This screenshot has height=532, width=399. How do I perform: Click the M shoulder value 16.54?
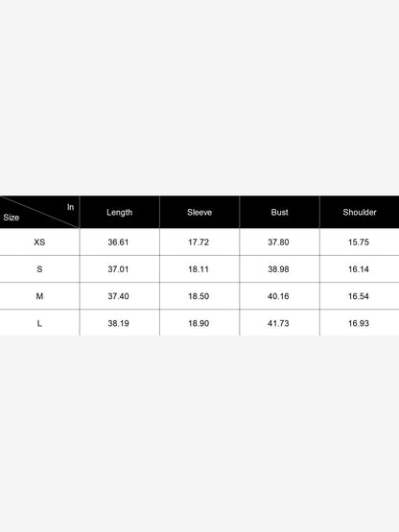click(359, 296)
